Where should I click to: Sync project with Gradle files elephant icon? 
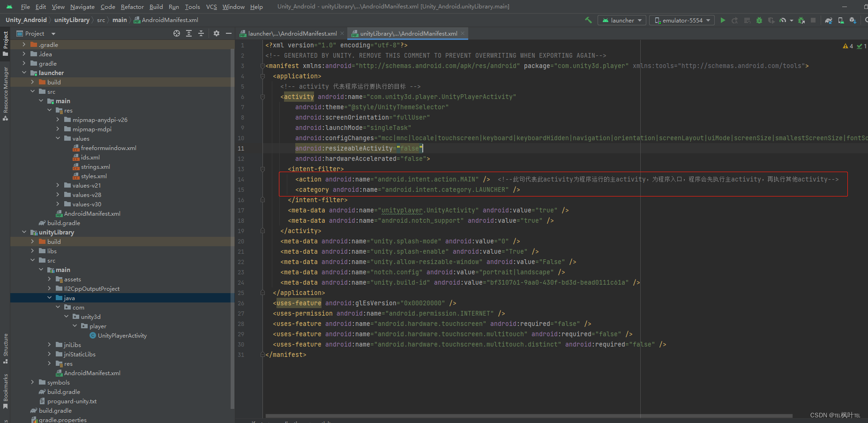pyautogui.click(x=828, y=20)
